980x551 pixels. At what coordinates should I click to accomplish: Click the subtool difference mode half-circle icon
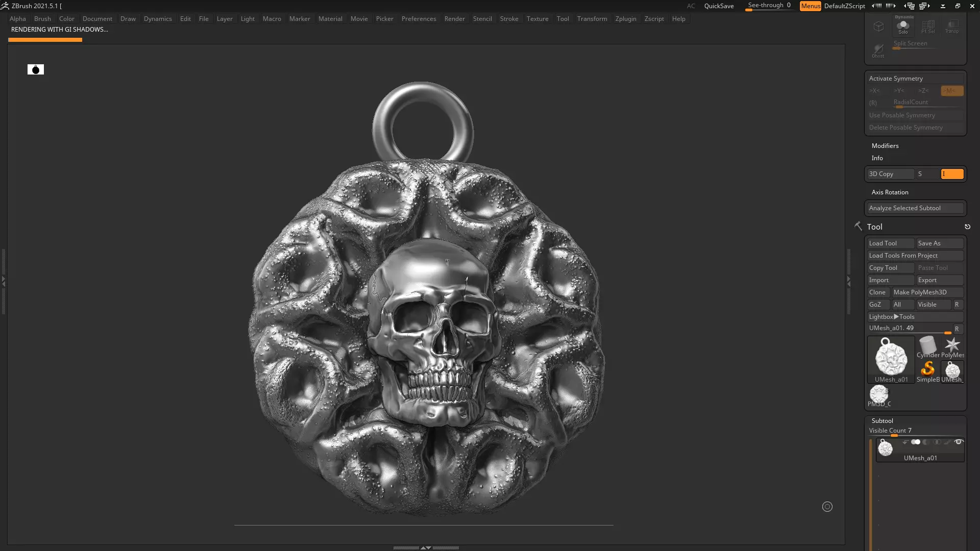pos(926,442)
